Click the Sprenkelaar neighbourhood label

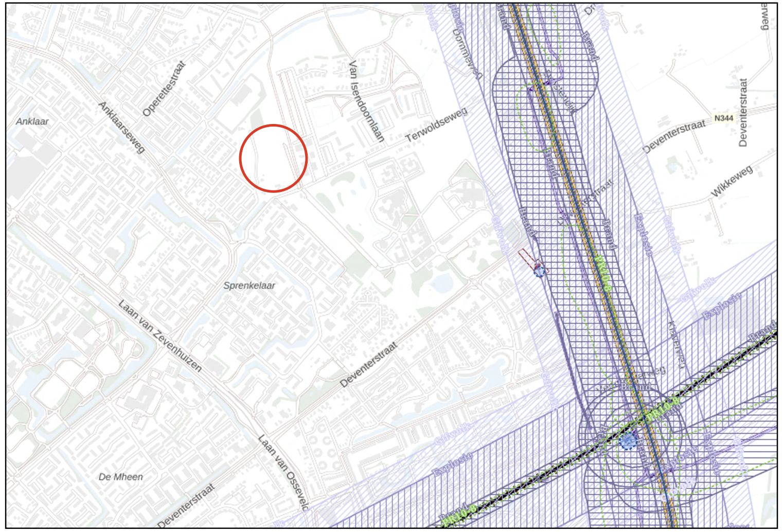[249, 286]
